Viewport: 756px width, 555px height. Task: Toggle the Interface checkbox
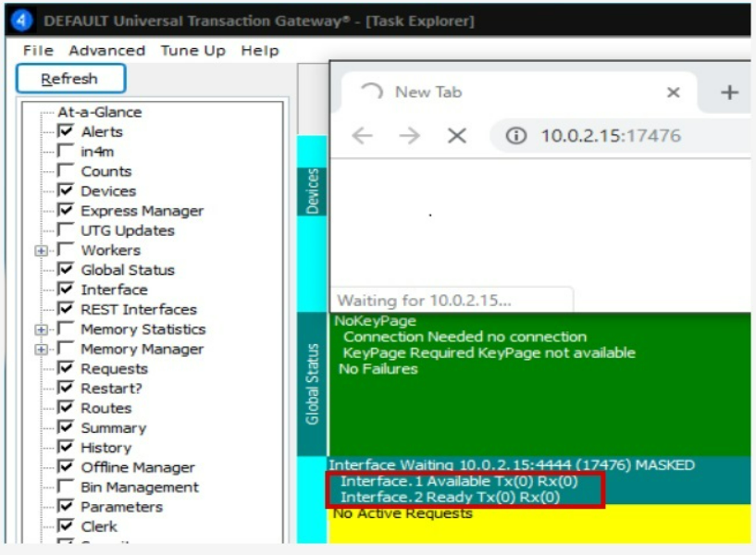pos(65,289)
